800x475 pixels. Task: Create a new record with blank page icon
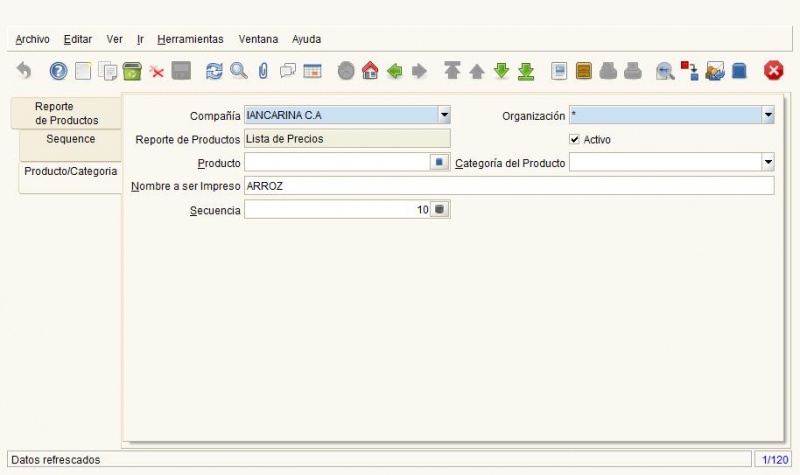click(83, 70)
